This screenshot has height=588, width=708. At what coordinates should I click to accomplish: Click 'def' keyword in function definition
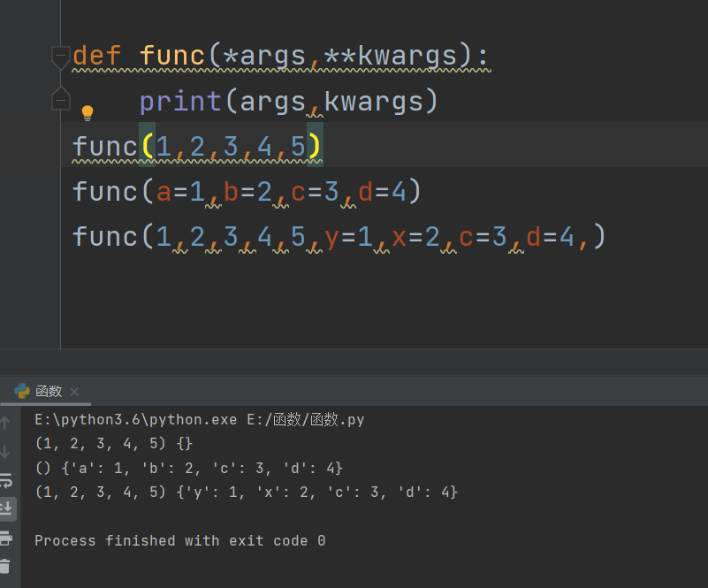click(x=96, y=56)
